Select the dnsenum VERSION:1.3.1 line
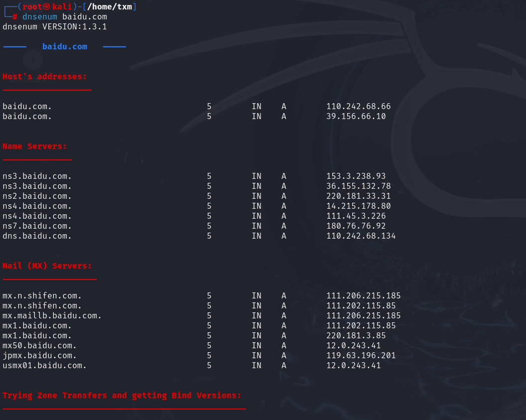 [55, 27]
